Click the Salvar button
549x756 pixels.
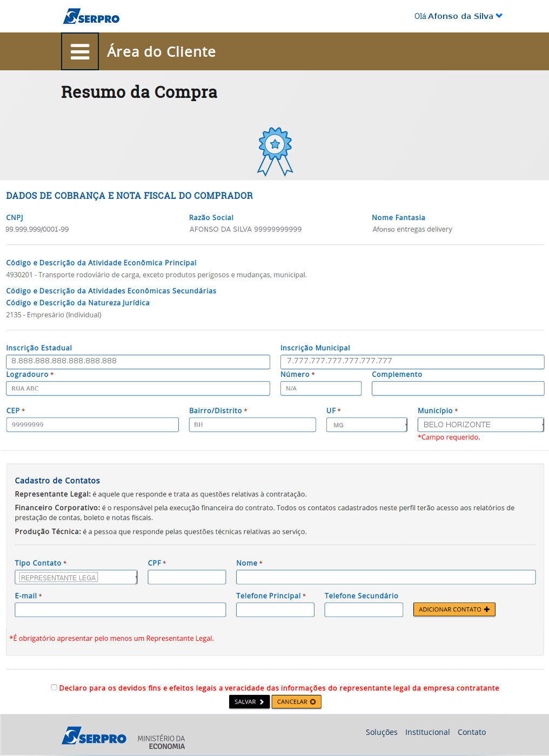coord(249,702)
